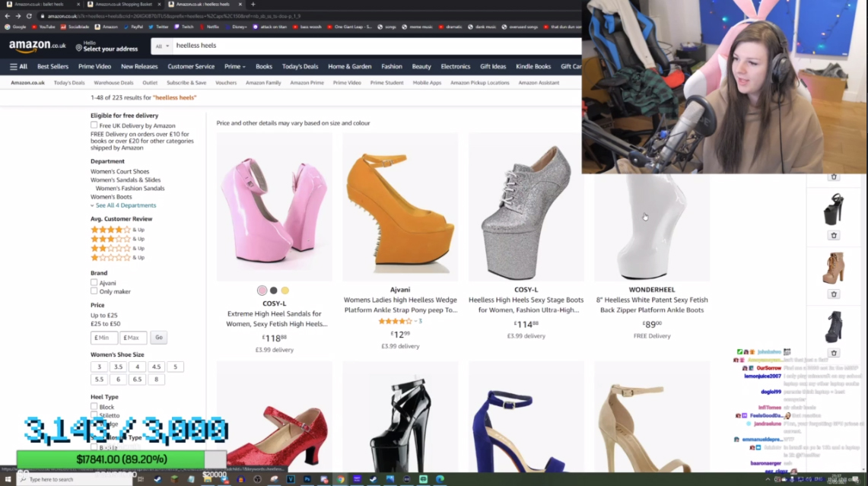Image resolution: width=868 pixels, height=486 pixels.
Task: Click the heelless heels search field
Action: tap(377, 46)
